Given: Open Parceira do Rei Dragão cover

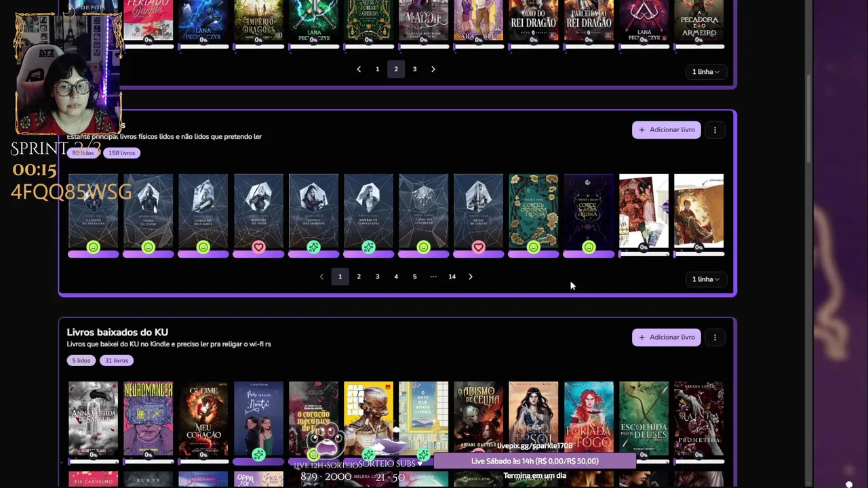Looking at the screenshot, I should 589,20.
